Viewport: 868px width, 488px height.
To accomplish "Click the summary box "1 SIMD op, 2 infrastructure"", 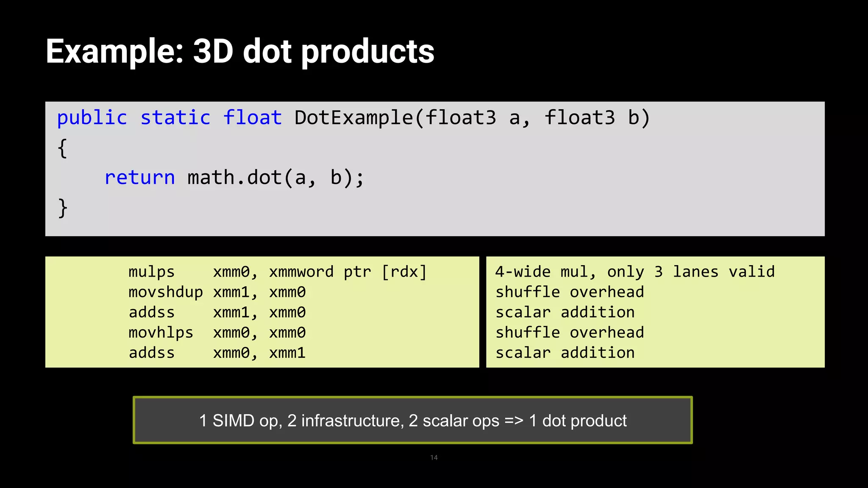I will click(x=413, y=420).
